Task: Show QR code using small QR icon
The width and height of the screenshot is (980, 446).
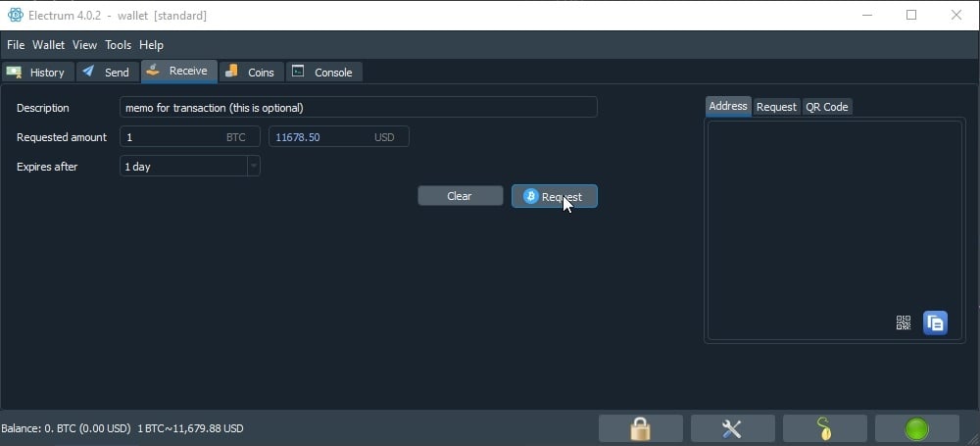Action: pos(904,322)
